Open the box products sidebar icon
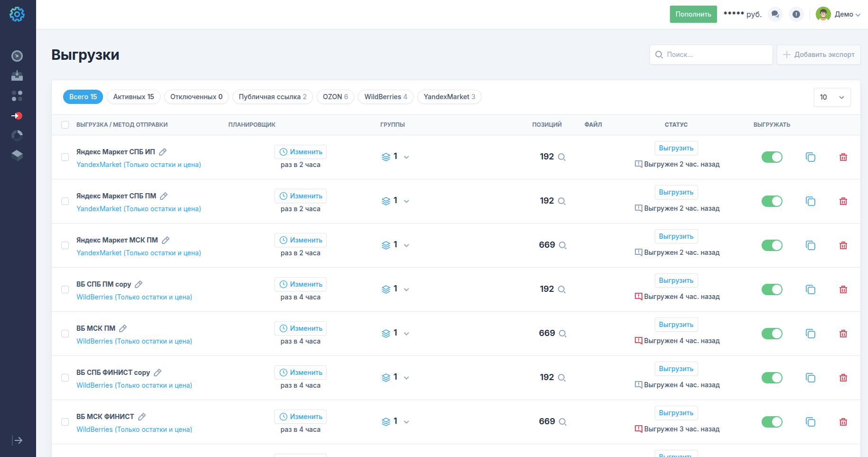The image size is (868, 457). click(x=17, y=155)
